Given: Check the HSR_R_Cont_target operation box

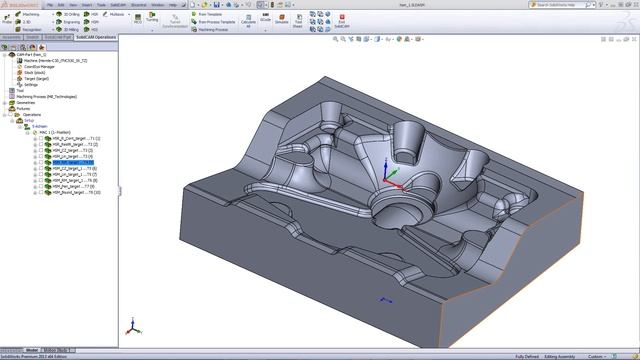Looking at the screenshot, I should tap(41, 138).
